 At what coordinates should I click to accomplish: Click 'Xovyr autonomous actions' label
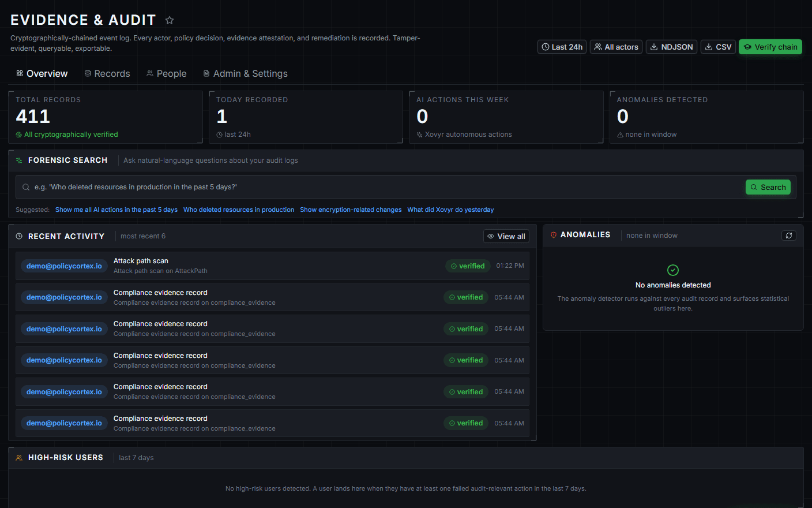tap(468, 135)
